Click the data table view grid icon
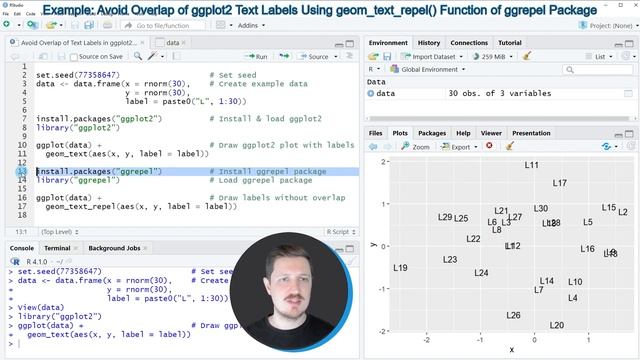This screenshot has width=640, height=360. click(x=628, y=93)
